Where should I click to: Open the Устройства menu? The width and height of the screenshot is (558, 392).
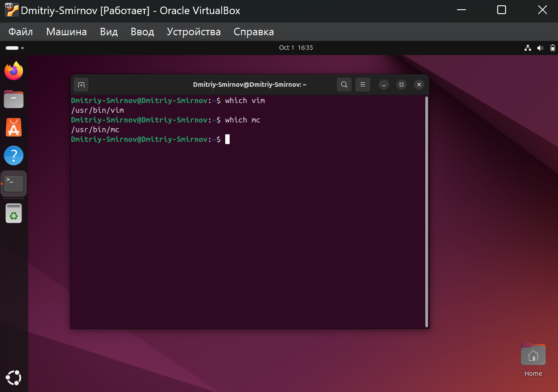(x=194, y=32)
